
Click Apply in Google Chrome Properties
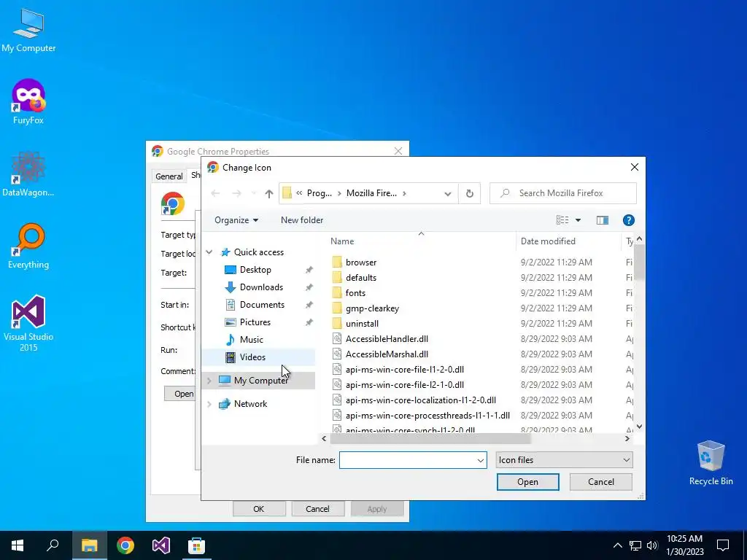click(377, 509)
